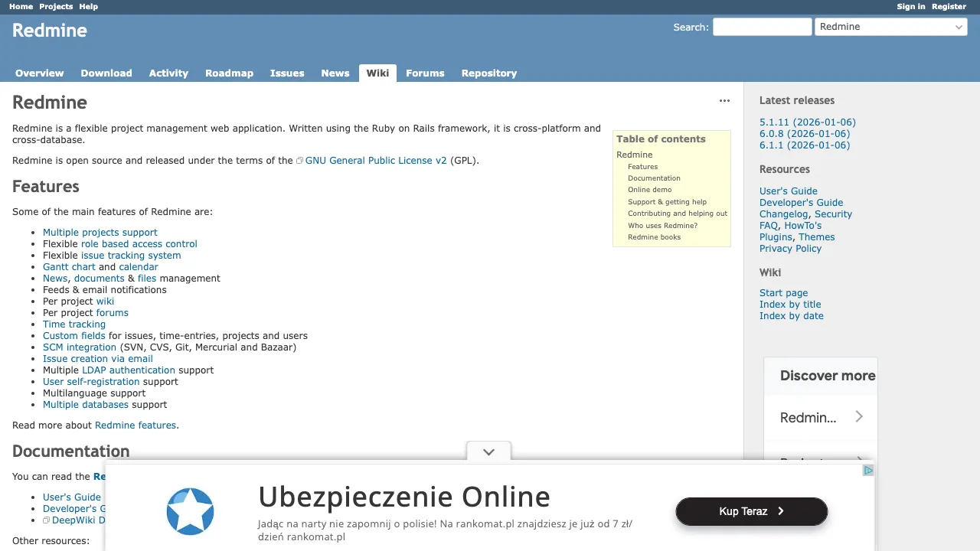The height and width of the screenshot is (551, 980).
Task: View the Privacy Policy
Action: pyautogui.click(x=790, y=248)
